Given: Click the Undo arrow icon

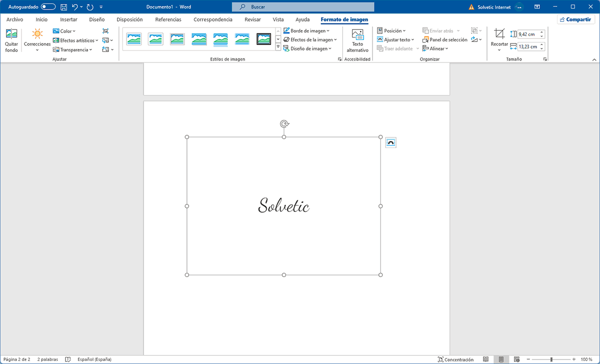Looking at the screenshot, I should pyautogui.click(x=75, y=7).
